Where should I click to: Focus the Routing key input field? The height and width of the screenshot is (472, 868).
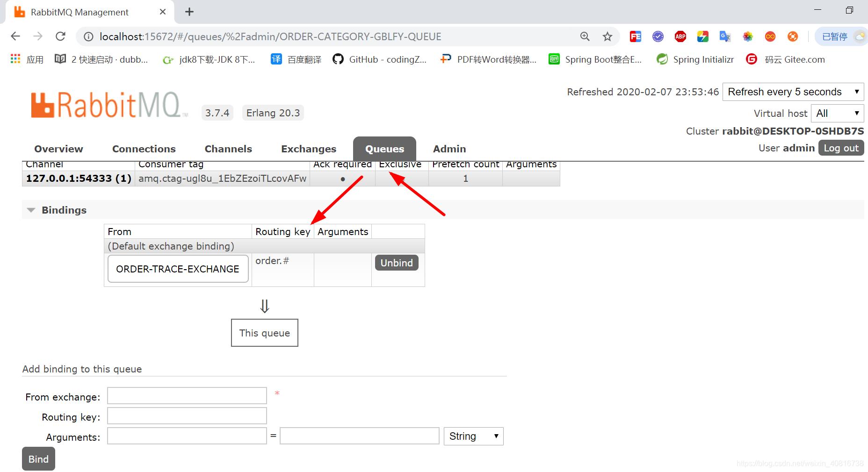(187, 415)
